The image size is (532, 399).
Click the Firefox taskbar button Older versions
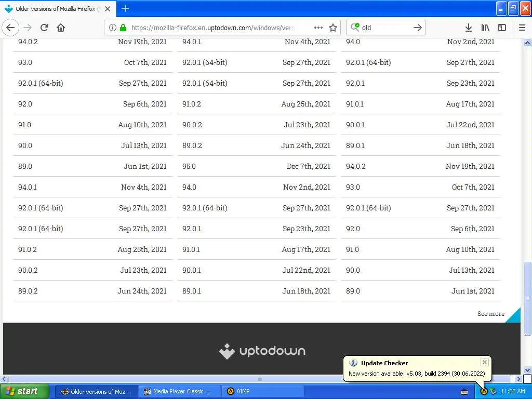97,391
